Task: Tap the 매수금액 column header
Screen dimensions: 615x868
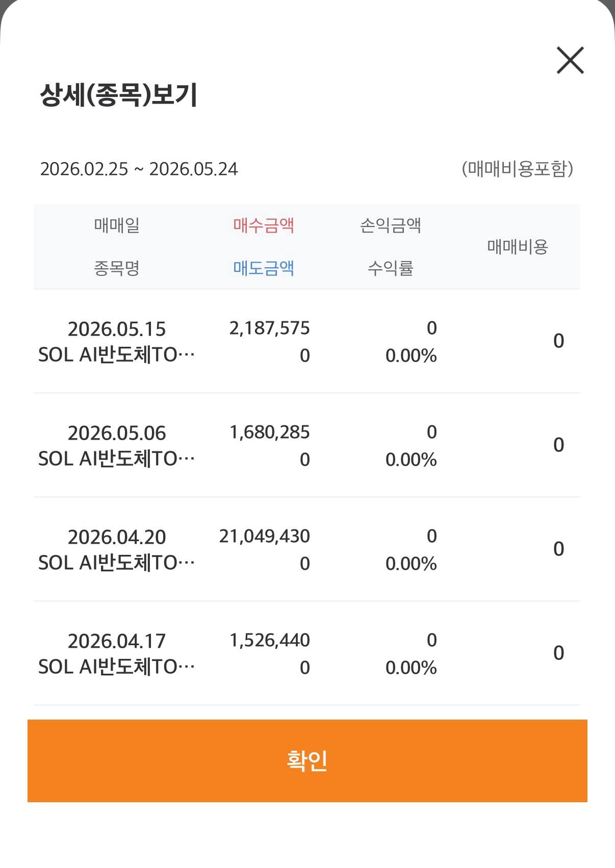Action: [264, 225]
